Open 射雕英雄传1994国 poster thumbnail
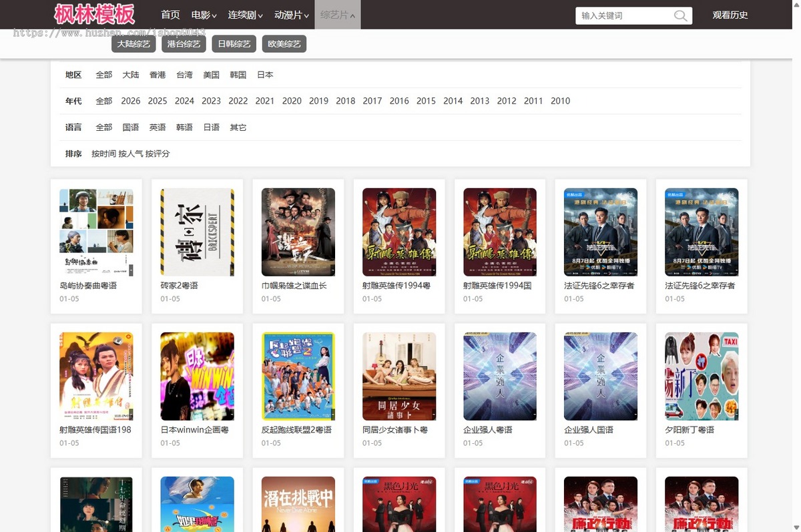The image size is (801, 532). 500,232
